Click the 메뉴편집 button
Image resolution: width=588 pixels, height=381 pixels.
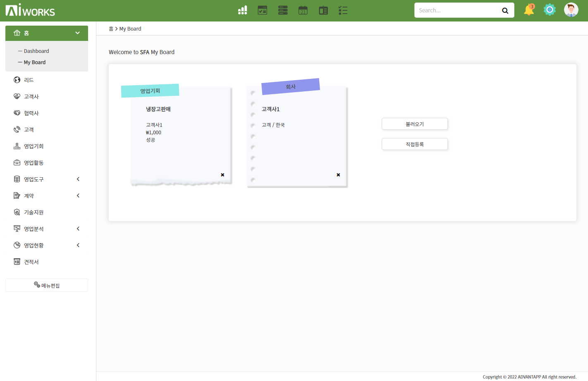[47, 285]
